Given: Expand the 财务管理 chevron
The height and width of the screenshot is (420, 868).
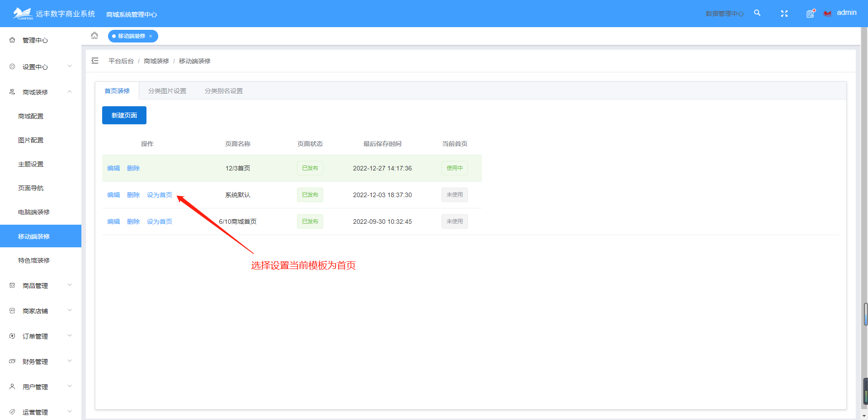Looking at the screenshot, I should [x=70, y=361].
